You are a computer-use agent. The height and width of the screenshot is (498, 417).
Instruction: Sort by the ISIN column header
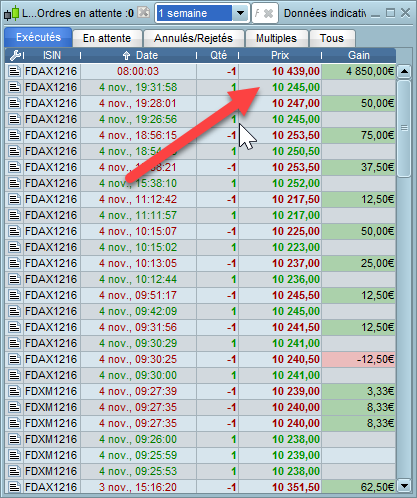(52, 55)
